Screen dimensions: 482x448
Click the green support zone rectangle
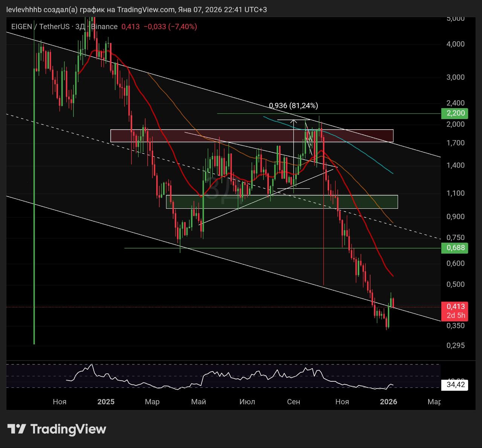(282, 202)
